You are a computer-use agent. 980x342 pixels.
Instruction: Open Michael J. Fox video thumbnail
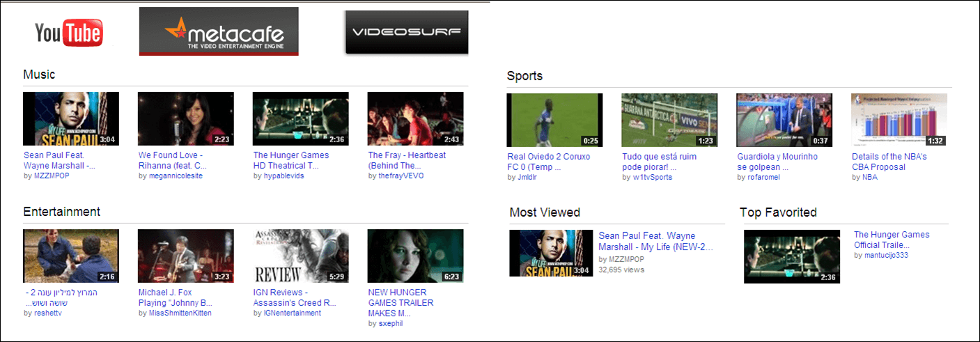pos(186,256)
